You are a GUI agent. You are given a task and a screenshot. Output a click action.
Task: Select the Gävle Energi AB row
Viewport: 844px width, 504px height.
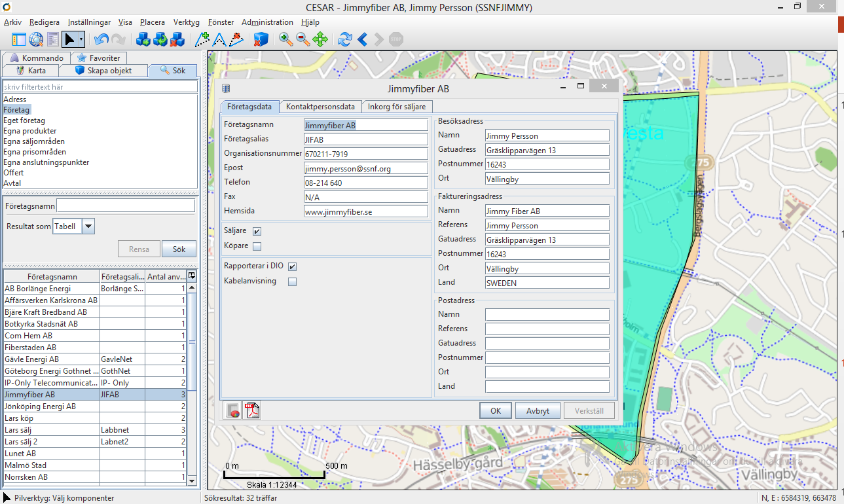(x=95, y=359)
